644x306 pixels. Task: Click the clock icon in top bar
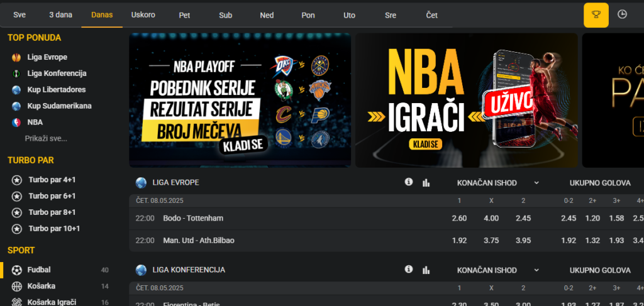point(622,14)
